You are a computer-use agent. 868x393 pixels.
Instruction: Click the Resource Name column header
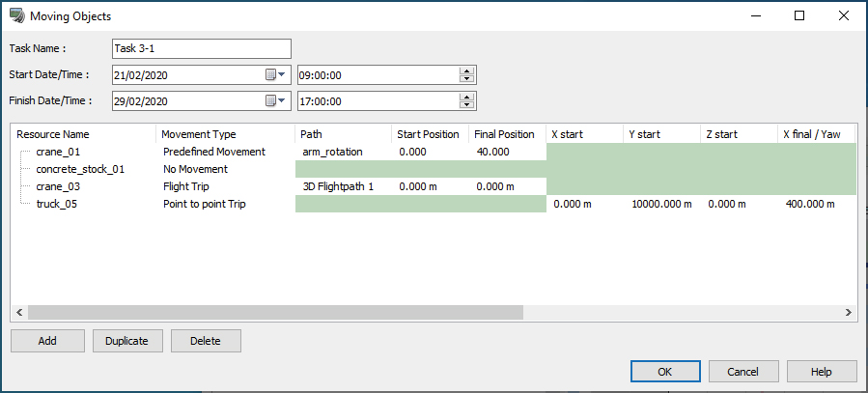(x=84, y=134)
